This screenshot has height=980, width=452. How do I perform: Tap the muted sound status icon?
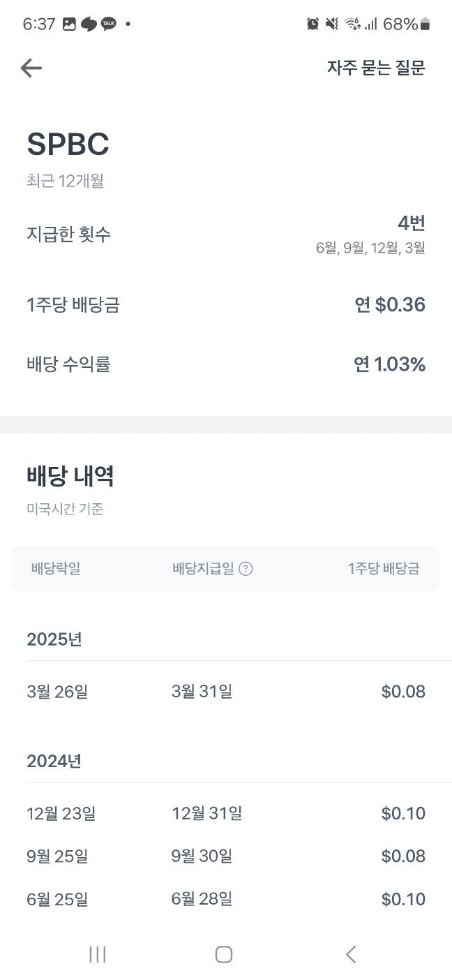click(x=332, y=24)
